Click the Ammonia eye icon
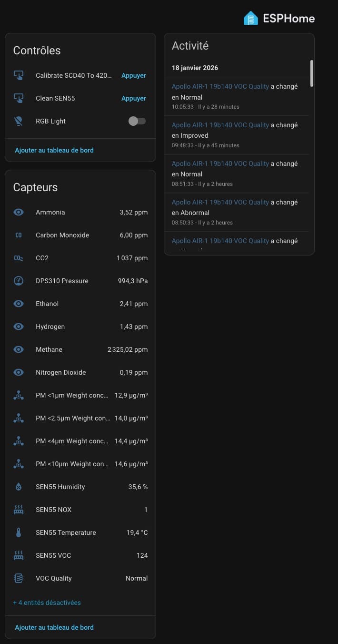This screenshot has height=644, width=338. click(x=19, y=212)
